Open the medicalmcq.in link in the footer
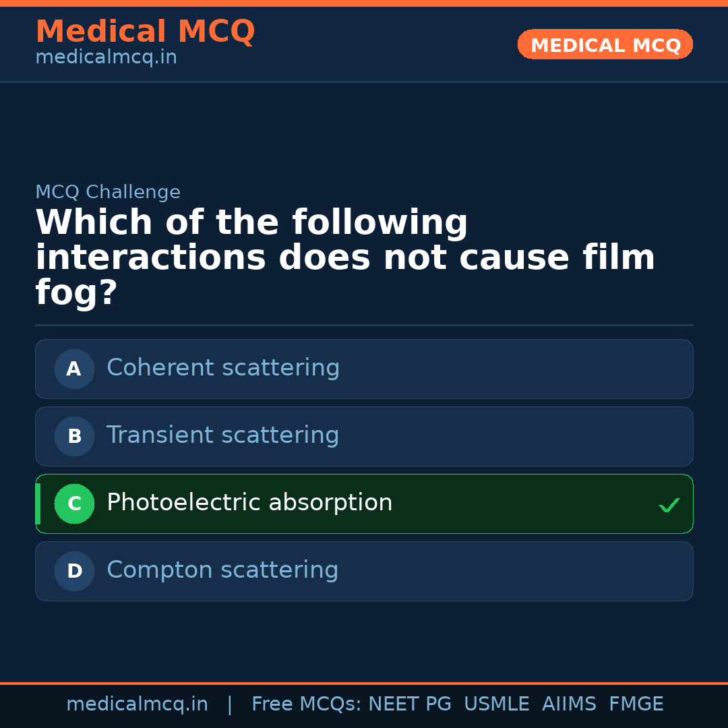728x728 pixels. (x=137, y=704)
